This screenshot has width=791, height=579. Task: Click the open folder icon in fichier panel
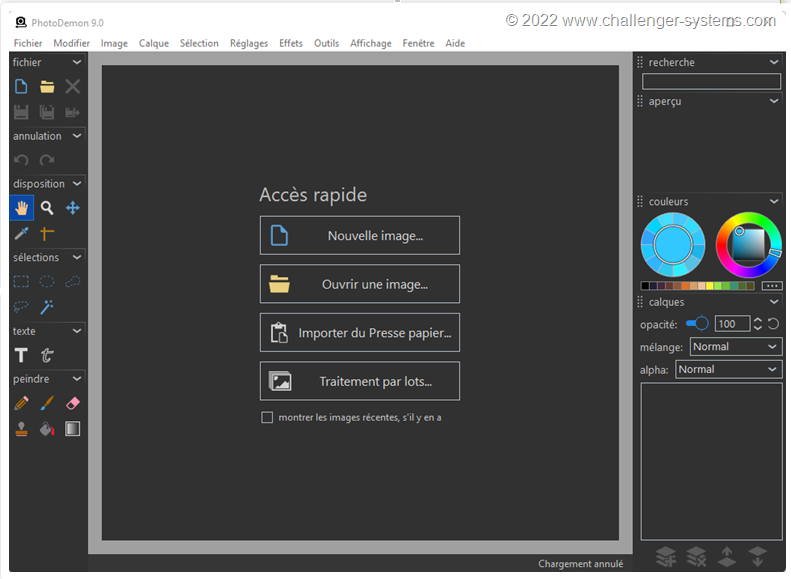pos(47,87)
